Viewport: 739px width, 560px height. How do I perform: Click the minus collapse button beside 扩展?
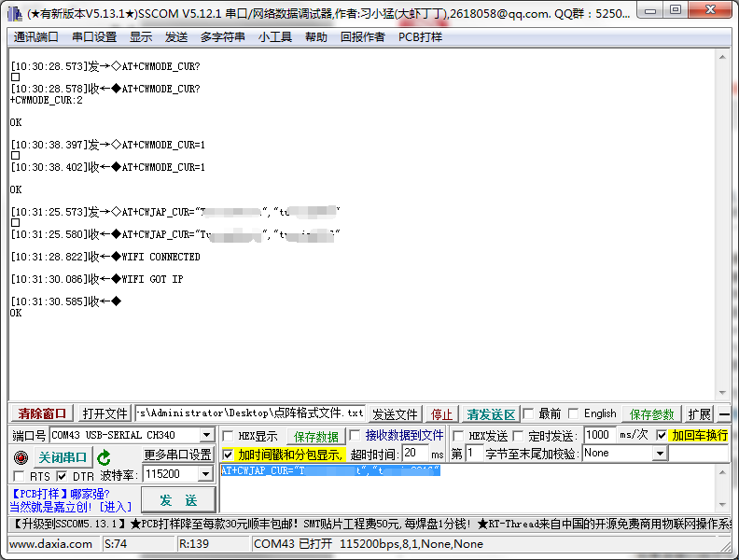pyautogui.click(x=724, y=414)
